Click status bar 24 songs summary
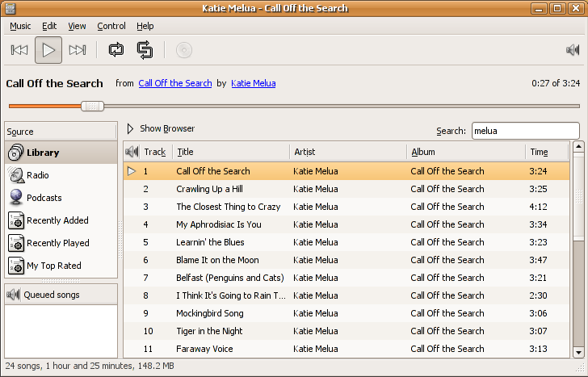 coord(90,366)
